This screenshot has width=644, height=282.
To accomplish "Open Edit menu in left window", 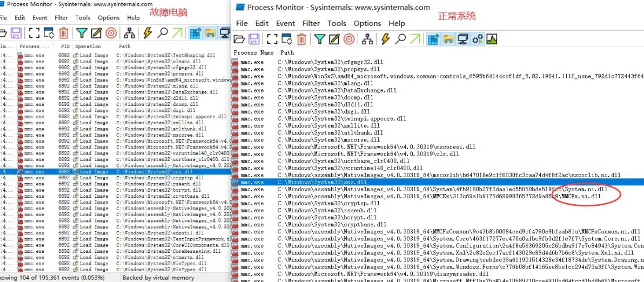I will (19, 18).
